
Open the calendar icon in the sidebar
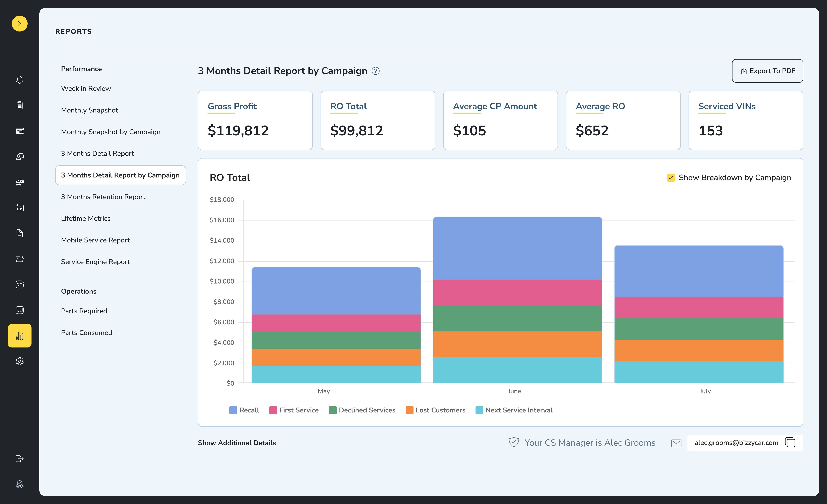point(20,207)
